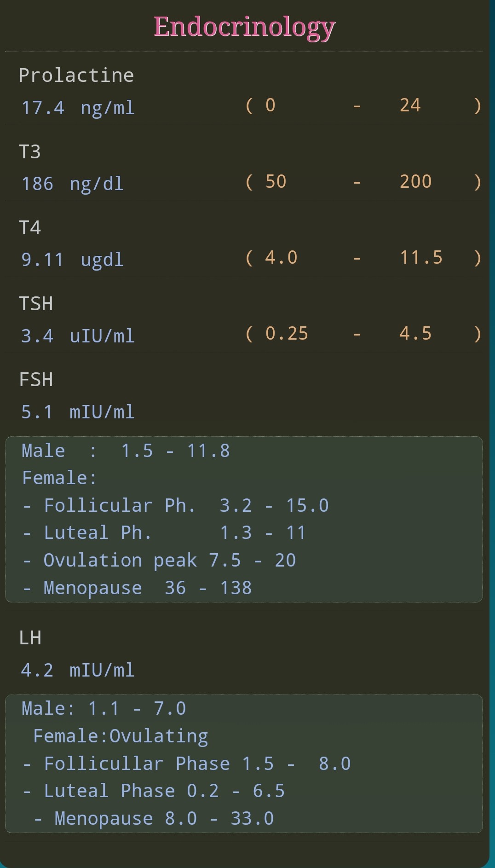Tap FSH Ovulation peak range line
495x868 pixels.
point(159,560)
